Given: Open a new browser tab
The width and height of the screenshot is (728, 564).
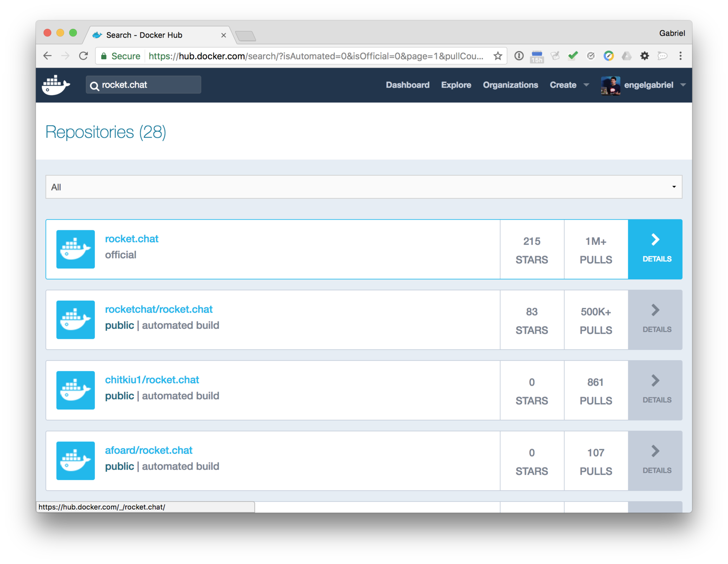Looking at the screenshot, I should tap(246, 36).
